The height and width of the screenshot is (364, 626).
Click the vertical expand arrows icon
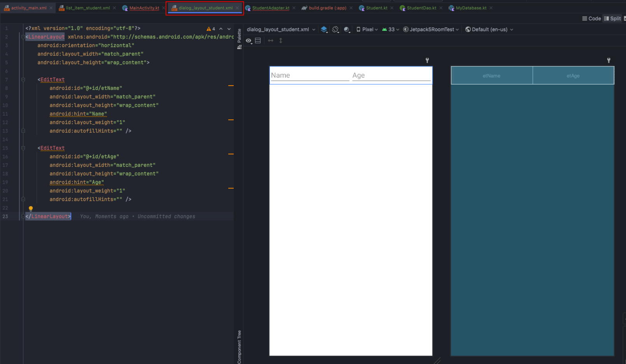pos(281,40)
